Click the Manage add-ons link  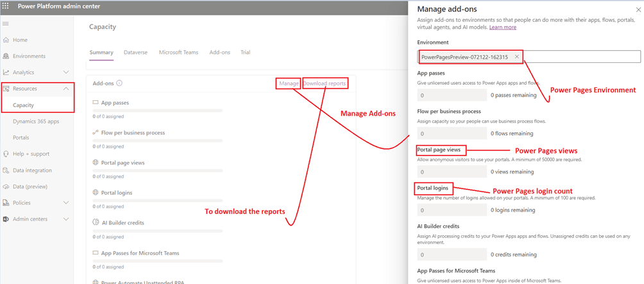[289, 84]
